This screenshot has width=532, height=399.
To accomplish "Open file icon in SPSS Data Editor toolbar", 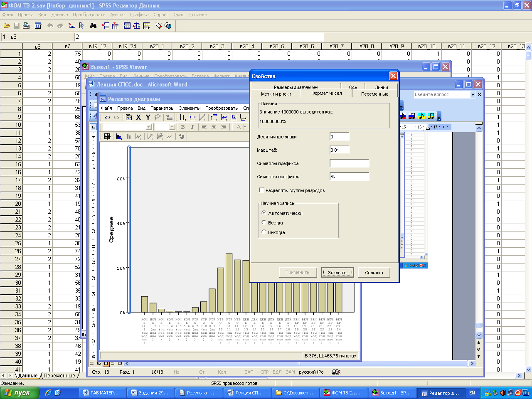I will tap(7, 26).
